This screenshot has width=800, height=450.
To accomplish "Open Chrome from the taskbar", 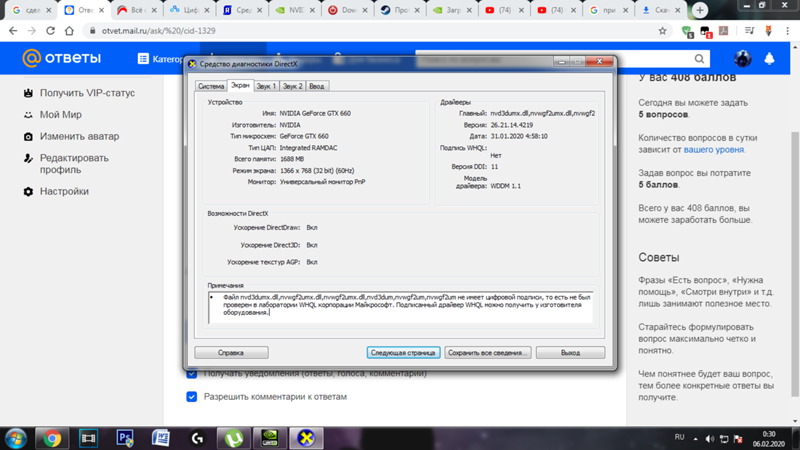I will 52,438.
